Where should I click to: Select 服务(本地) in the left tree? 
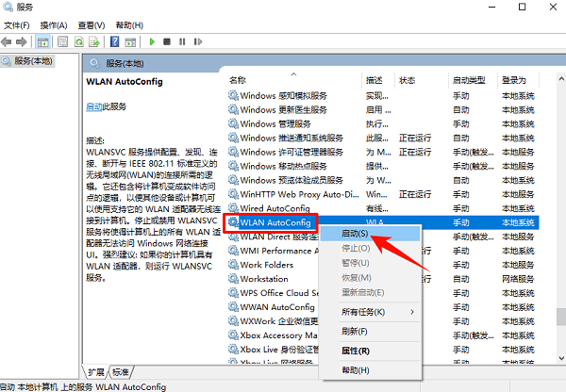(32, 61)
